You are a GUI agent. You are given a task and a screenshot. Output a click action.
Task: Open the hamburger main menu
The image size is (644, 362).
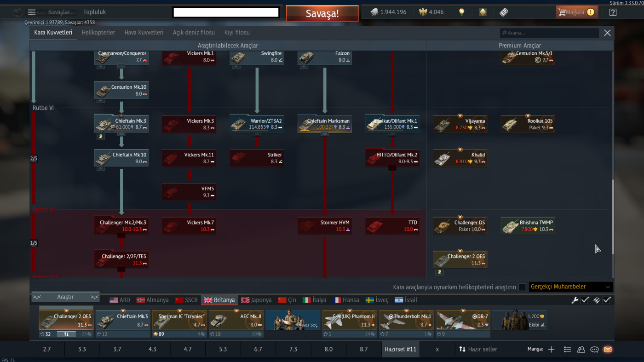coord(31,12)
